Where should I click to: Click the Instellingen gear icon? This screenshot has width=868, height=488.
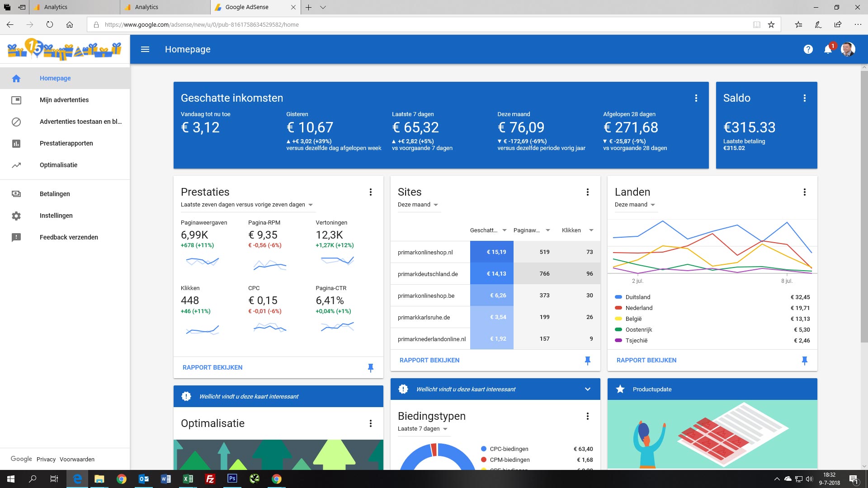16,216
